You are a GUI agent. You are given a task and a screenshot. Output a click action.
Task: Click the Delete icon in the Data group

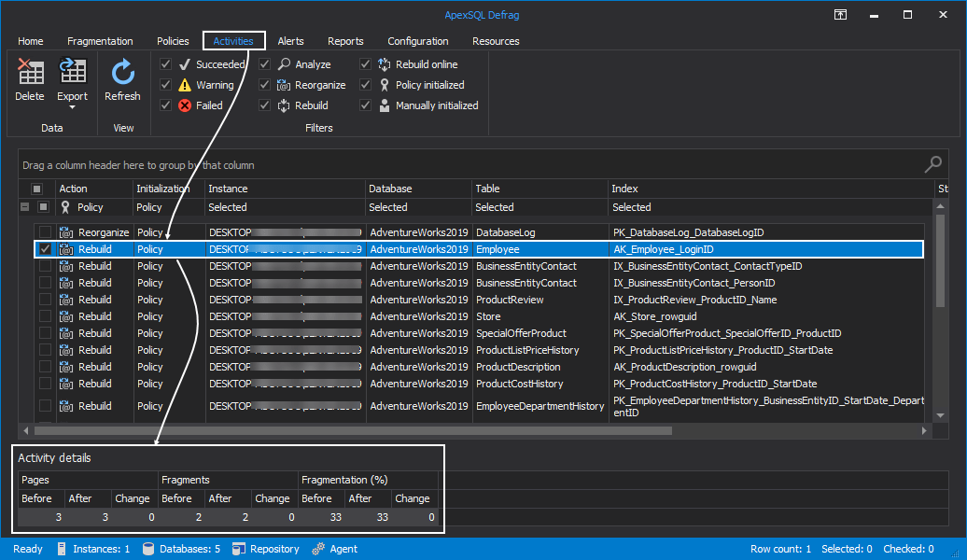click(29, 71)
